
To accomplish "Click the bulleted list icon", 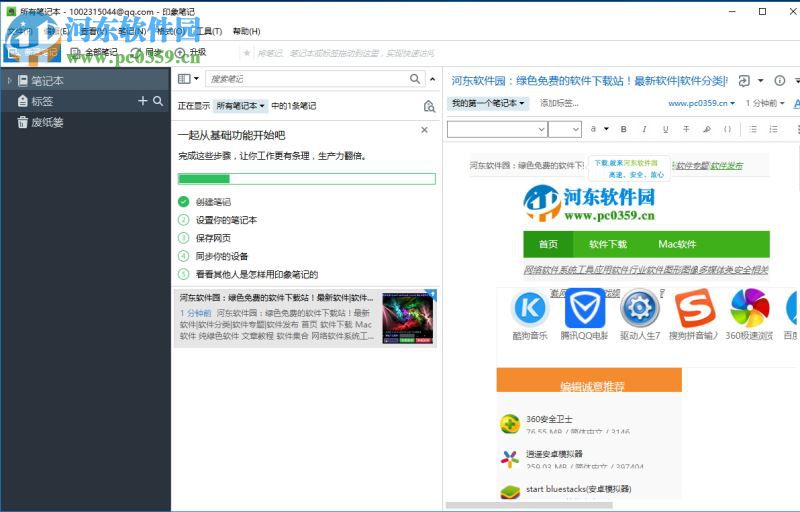I will click(x=753, y=130).
